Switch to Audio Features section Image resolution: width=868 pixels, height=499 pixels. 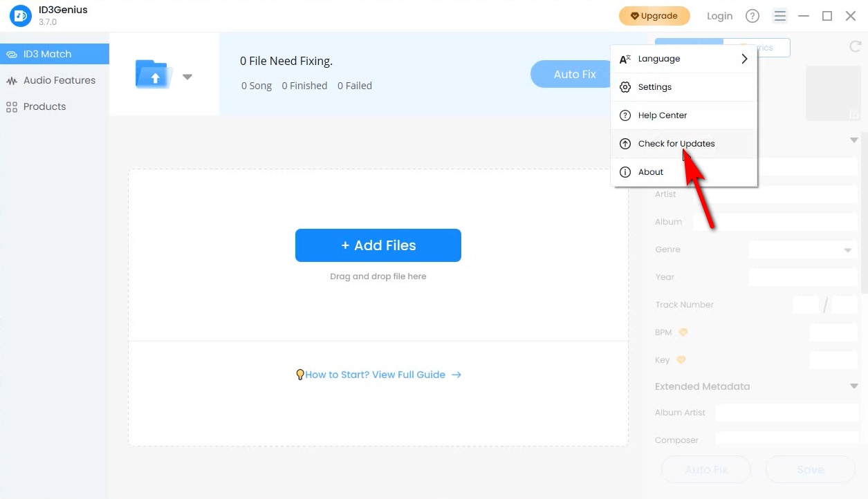click(x=59, y=80)
